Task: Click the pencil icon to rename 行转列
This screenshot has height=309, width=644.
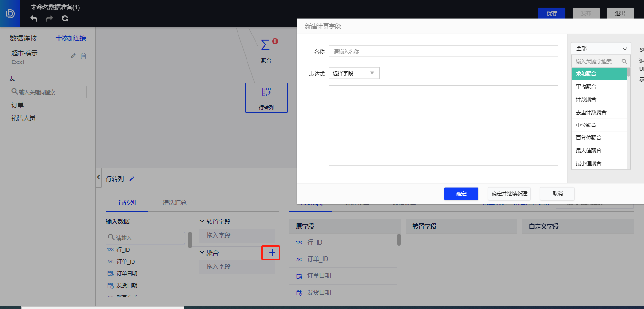Action: (132, 178)
